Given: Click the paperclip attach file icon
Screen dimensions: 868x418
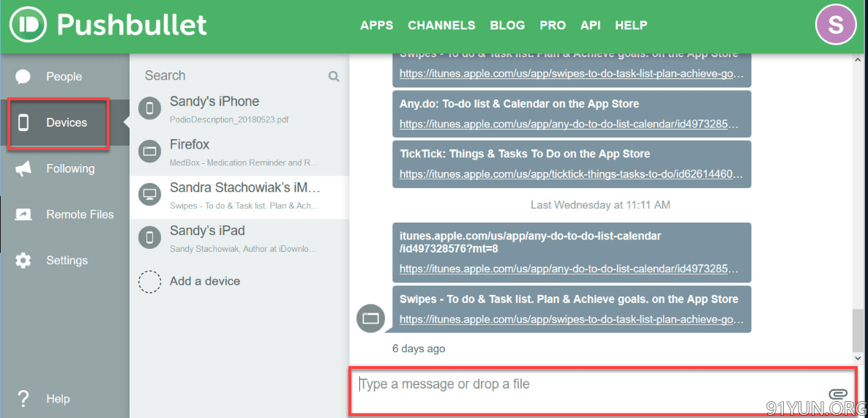Looking at the screenshot, I should [839, 394].
